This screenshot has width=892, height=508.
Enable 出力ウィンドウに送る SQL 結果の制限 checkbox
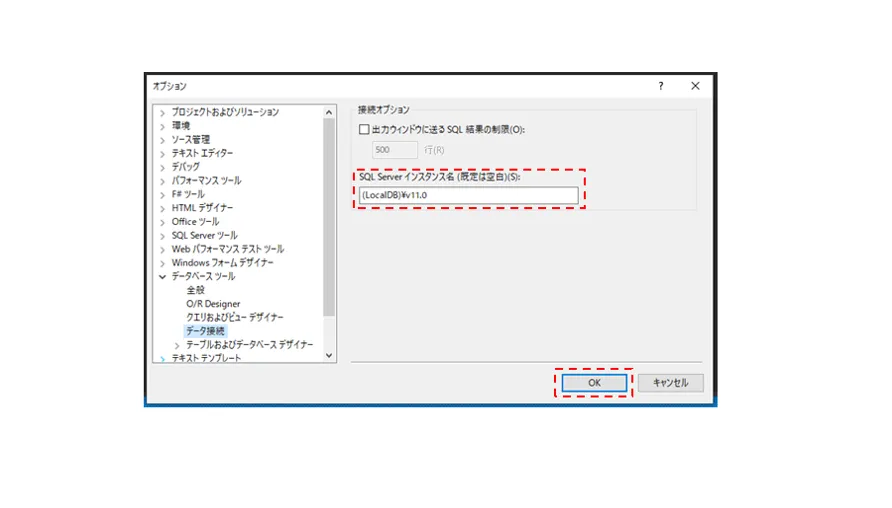(364, 130)
